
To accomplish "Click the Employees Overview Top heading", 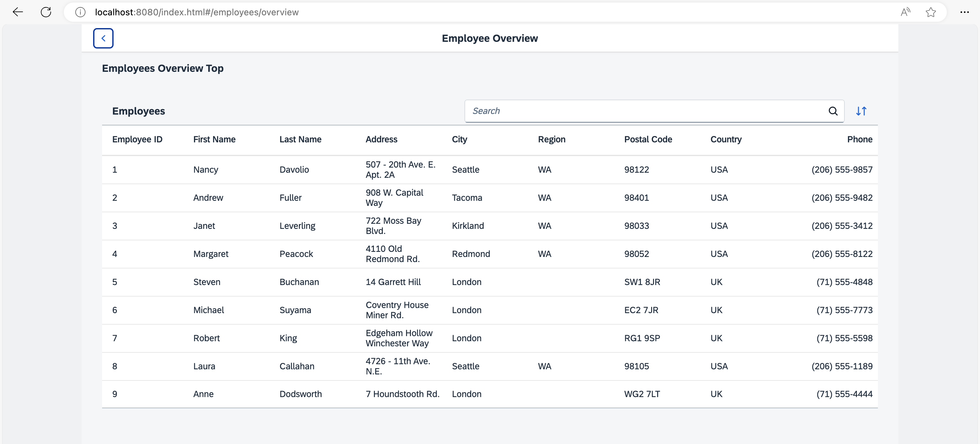I will click(x=162, y=69).
